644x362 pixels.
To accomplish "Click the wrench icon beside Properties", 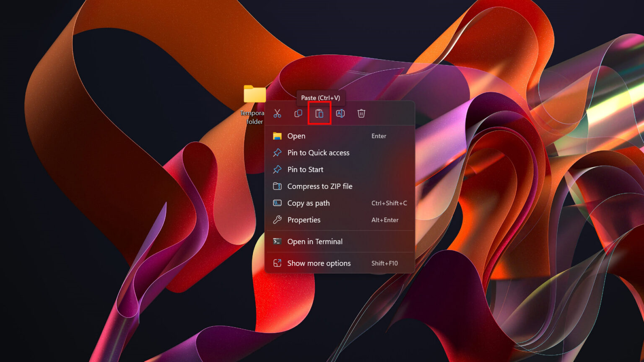I will tap(277, 220).
